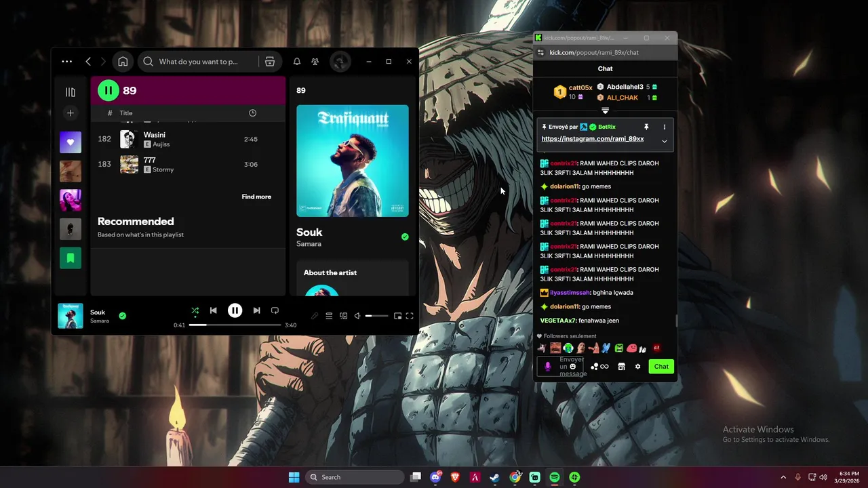Open Spotify profile avatar menu
Image resolution: width=868 pixels, height=488 pixels.
tap(340, 62)
